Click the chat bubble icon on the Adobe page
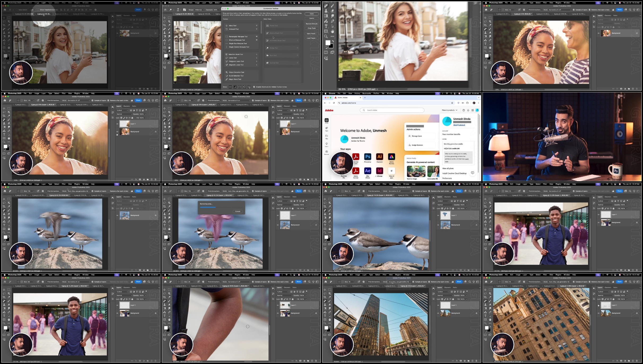 tap(473, 173)
